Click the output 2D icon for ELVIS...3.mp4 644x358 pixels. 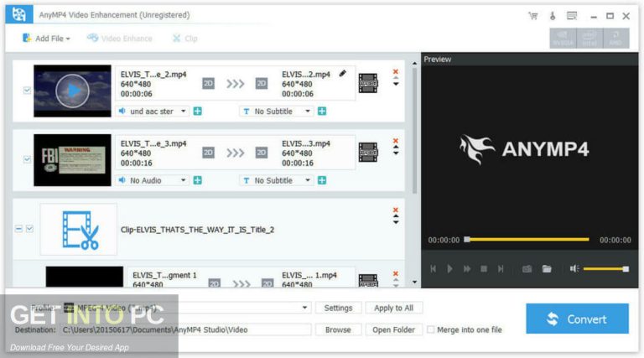point(262,153)
